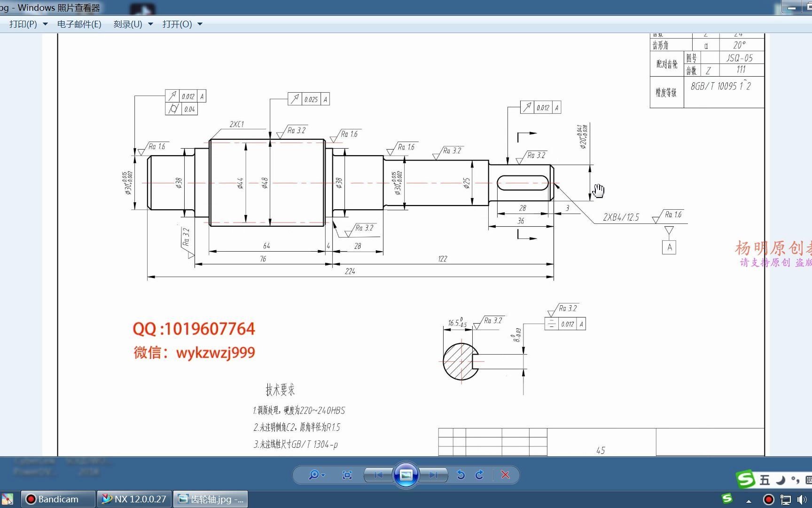
Task: Click 电子邮件(E) to email the image
Action: 79,24
